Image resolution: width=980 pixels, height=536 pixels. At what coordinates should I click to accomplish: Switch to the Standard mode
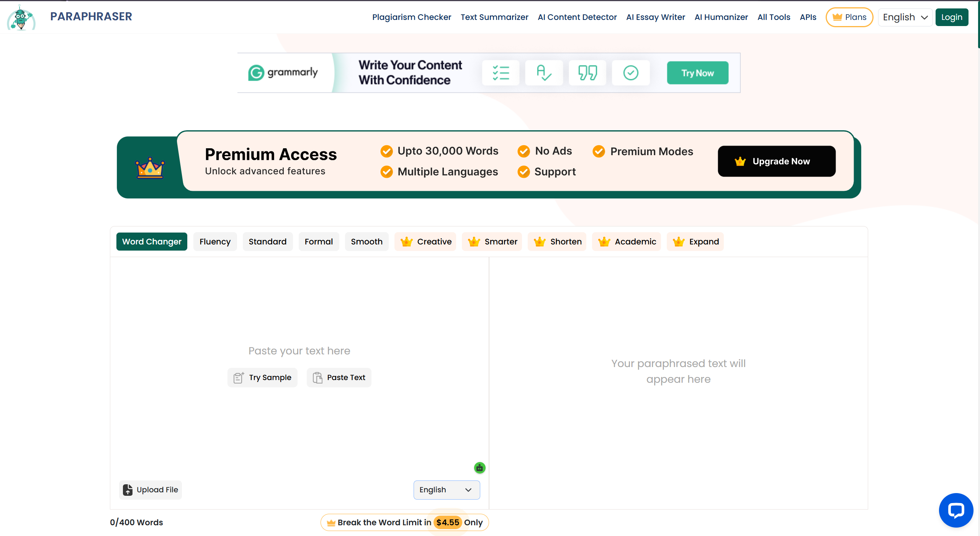(x=267, y=242)
